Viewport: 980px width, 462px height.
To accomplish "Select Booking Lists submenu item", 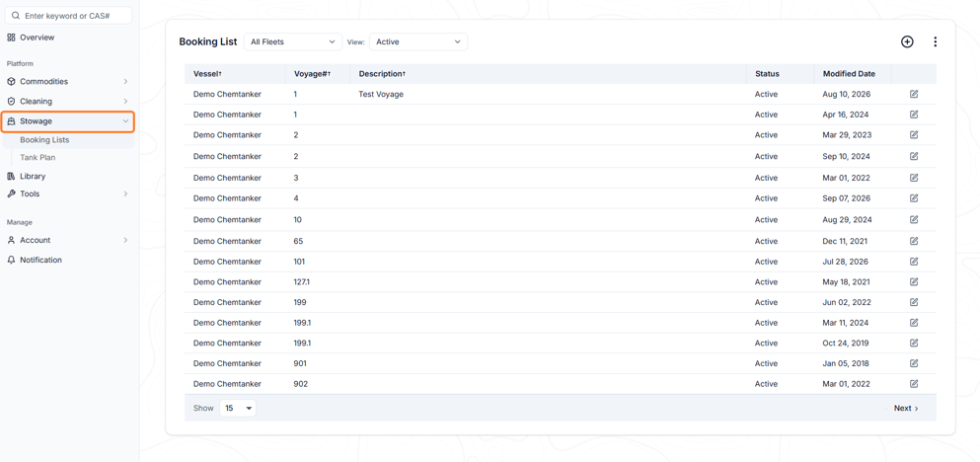I will point(44,140).
